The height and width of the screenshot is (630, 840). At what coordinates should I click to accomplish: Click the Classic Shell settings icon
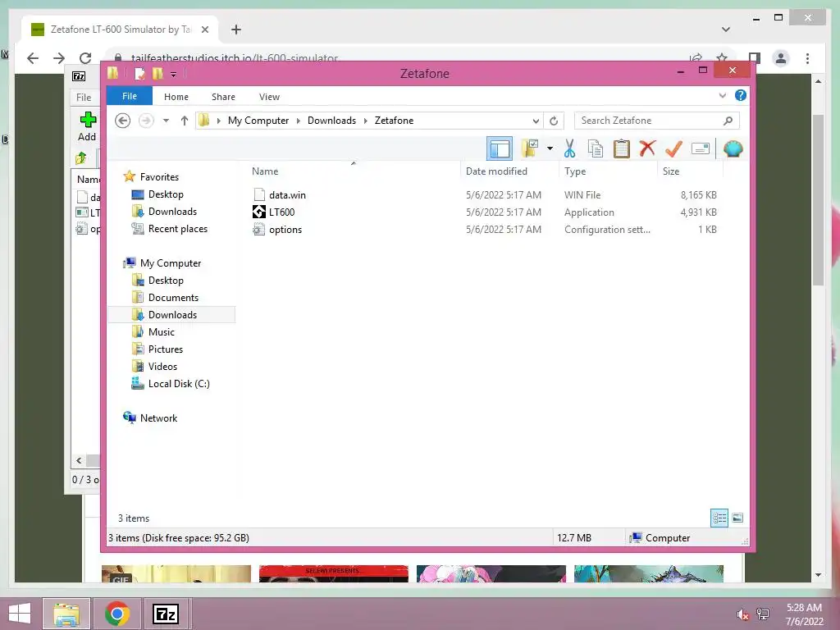(733, 148)
